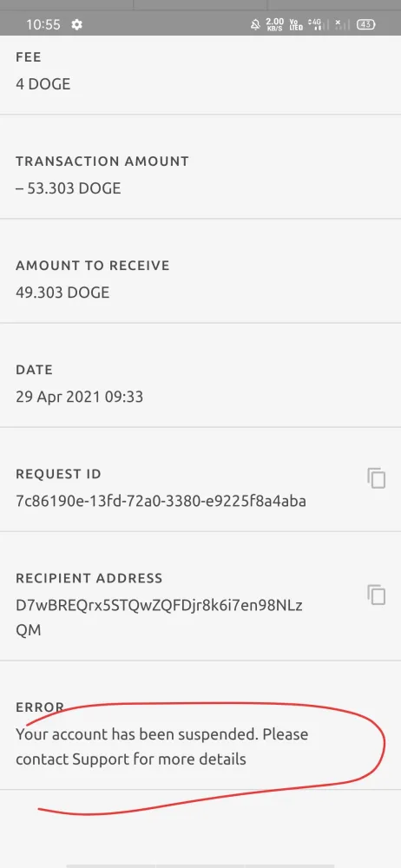Tap the account suspended error message
The width and height of the screenshot is (401, 868).
click(161, 746)
